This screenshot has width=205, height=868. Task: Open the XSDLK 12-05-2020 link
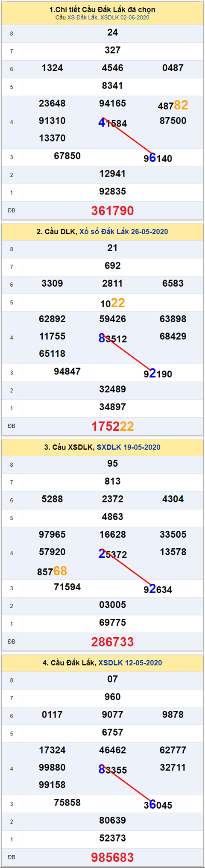coord(130,662)
